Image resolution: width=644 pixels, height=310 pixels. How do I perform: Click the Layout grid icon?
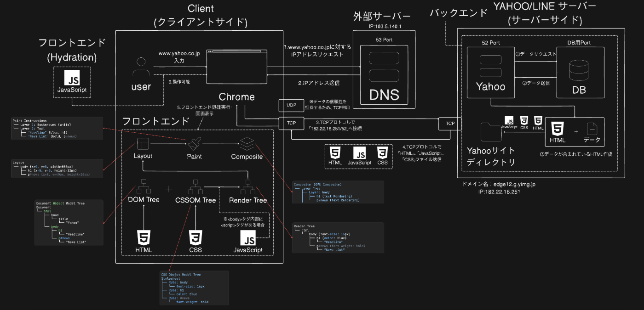click(143, 144)
